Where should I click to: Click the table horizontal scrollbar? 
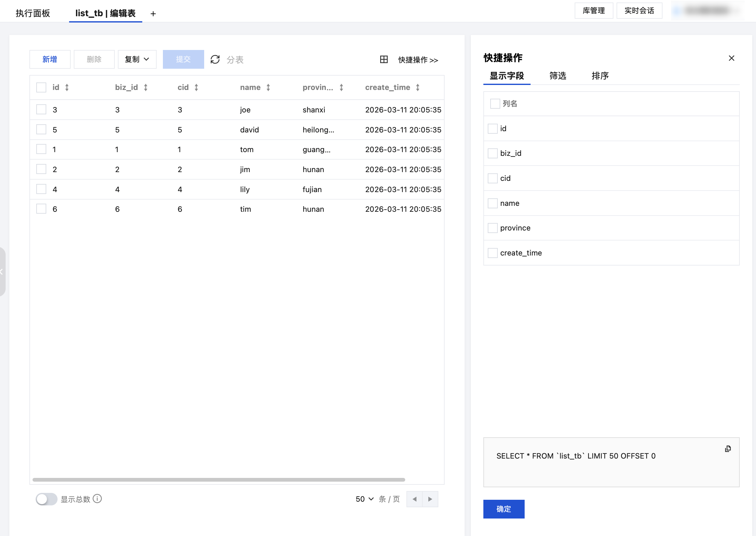click(x=219, y=479)
